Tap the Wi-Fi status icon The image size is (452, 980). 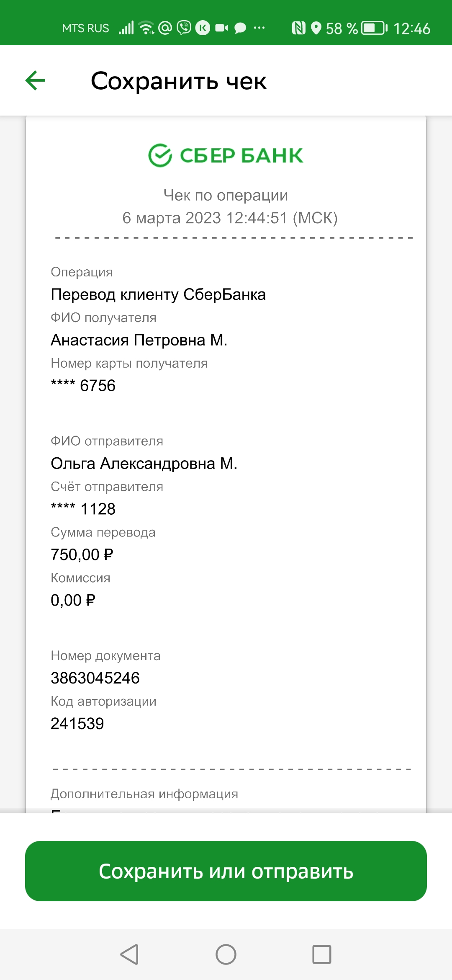click(146, 28)
